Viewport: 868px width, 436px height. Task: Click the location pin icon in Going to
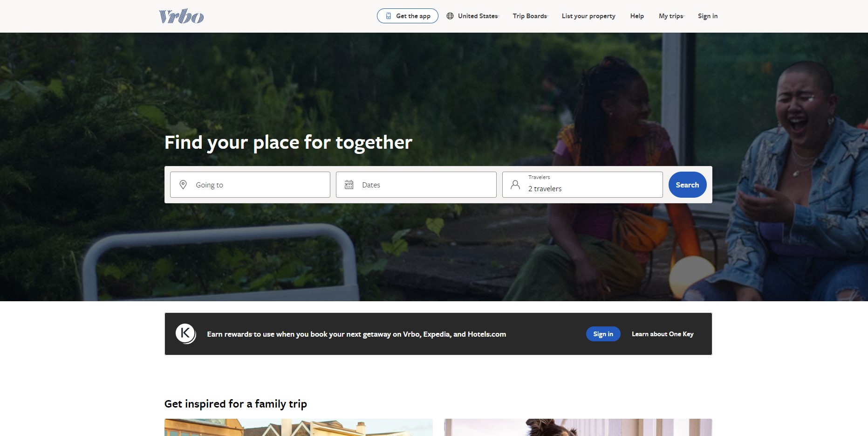tap(183, 185)
